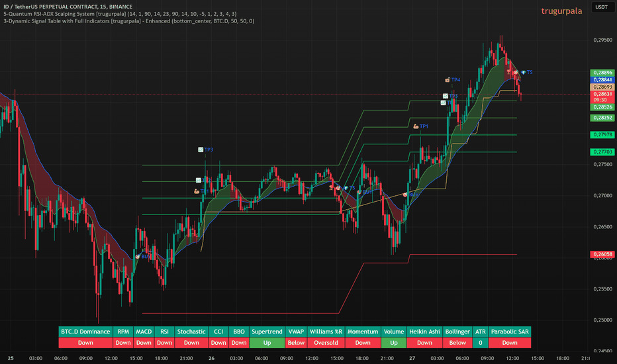Click the RPM table header
This screenshot has height=364, width=617.
123,332
